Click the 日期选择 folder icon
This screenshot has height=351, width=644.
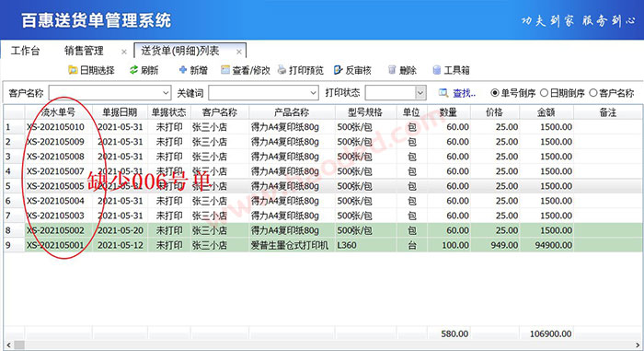tap(73, 70)
